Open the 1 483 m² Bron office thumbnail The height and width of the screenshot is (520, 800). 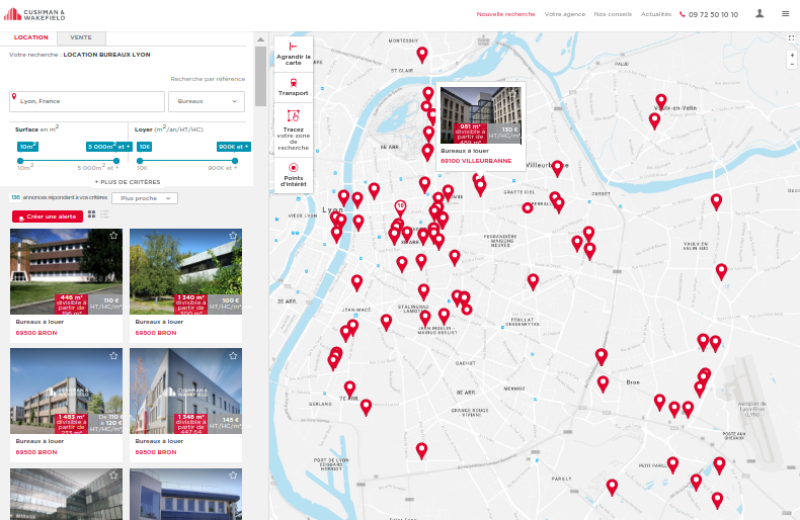pyautogui.click(x=66, y=391)
